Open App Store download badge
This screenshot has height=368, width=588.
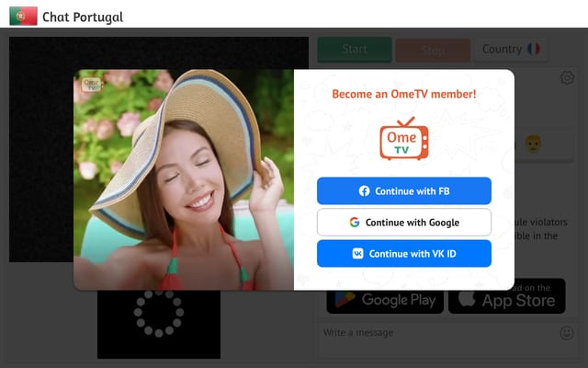[x=506, y=297]
